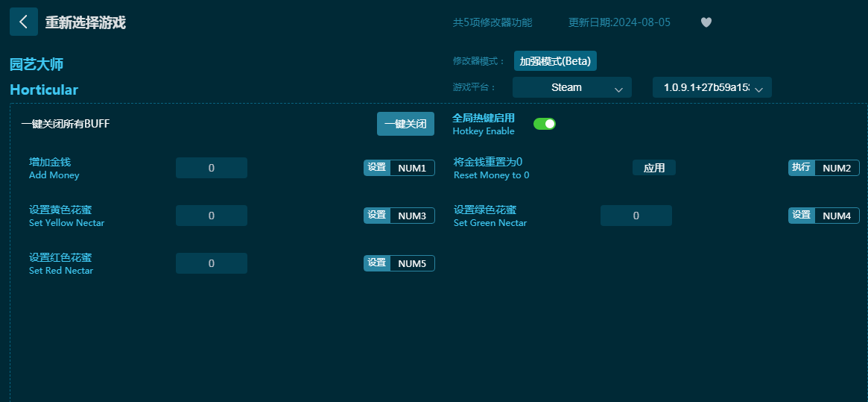Image resolution: width=868 pixels, height=402 pixels.
Task: Click the back arrow icon
Action: [x=24, y=22]
